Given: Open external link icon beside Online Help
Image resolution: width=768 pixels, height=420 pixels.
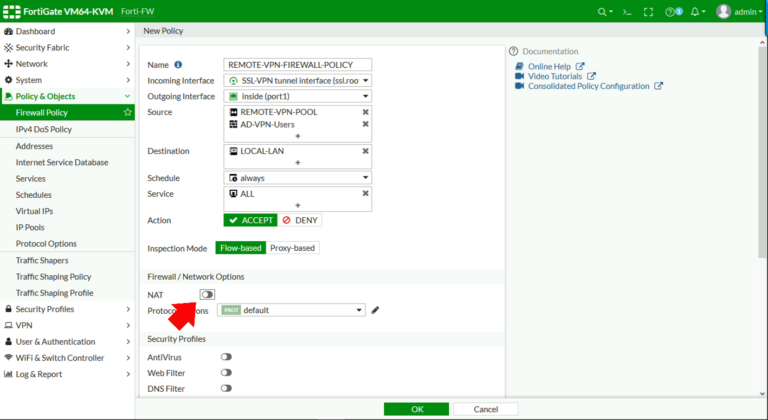Looking at the screenshot, I should [580, 66].
